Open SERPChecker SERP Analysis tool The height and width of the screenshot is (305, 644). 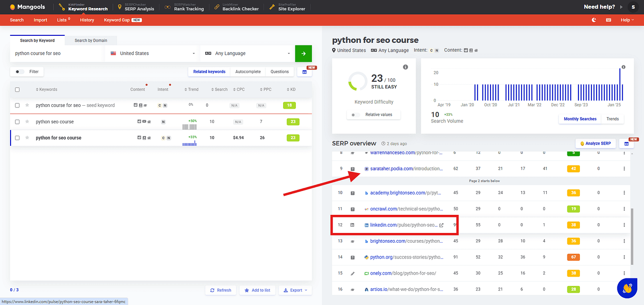pyautogui.click(x=136, y=7)
